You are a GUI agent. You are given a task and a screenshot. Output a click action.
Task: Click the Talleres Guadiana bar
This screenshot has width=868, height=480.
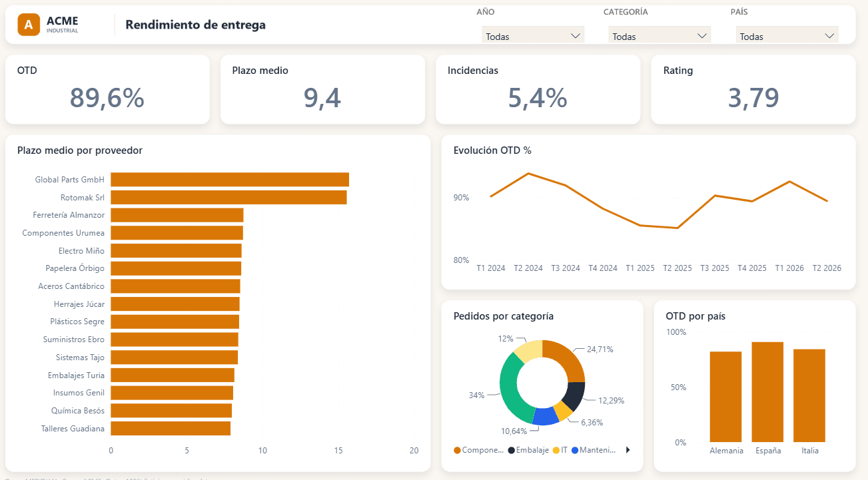(171, 428)
